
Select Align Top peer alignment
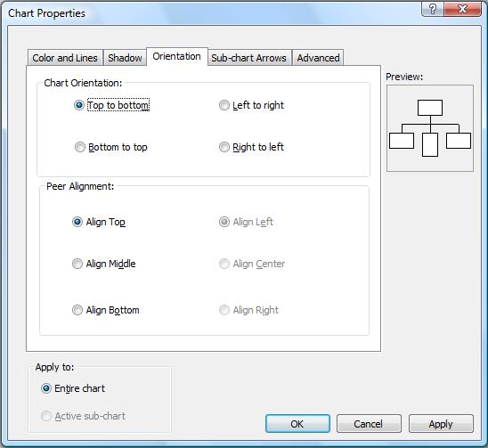99,222
